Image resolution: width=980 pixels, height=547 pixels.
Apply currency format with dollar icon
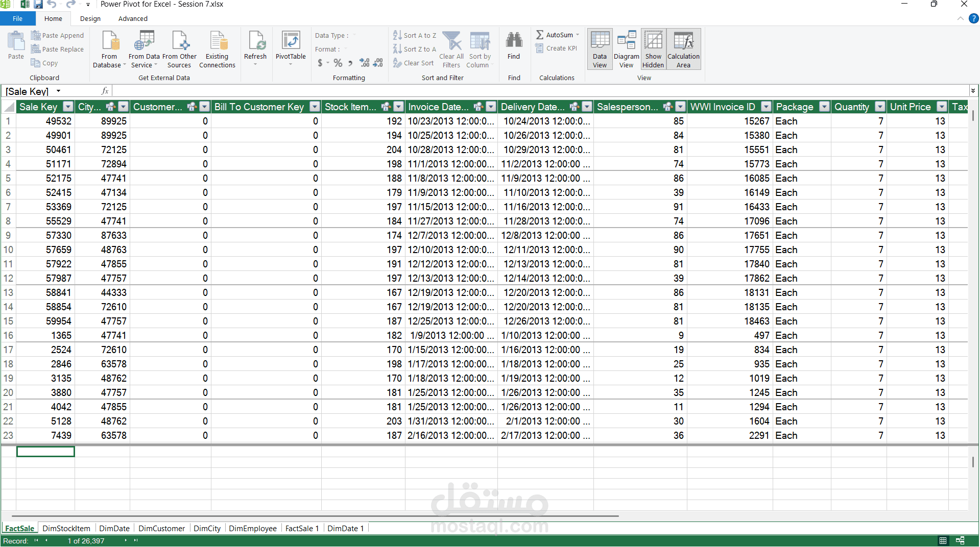320,63
